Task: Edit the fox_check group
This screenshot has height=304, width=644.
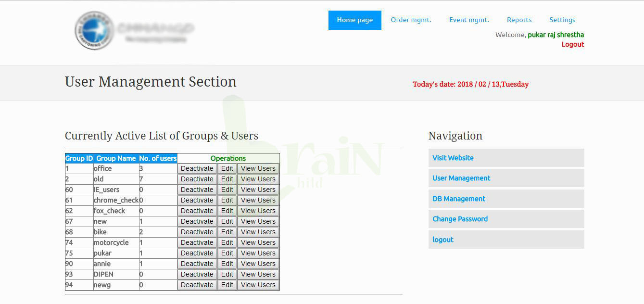Action: (227, 211)
